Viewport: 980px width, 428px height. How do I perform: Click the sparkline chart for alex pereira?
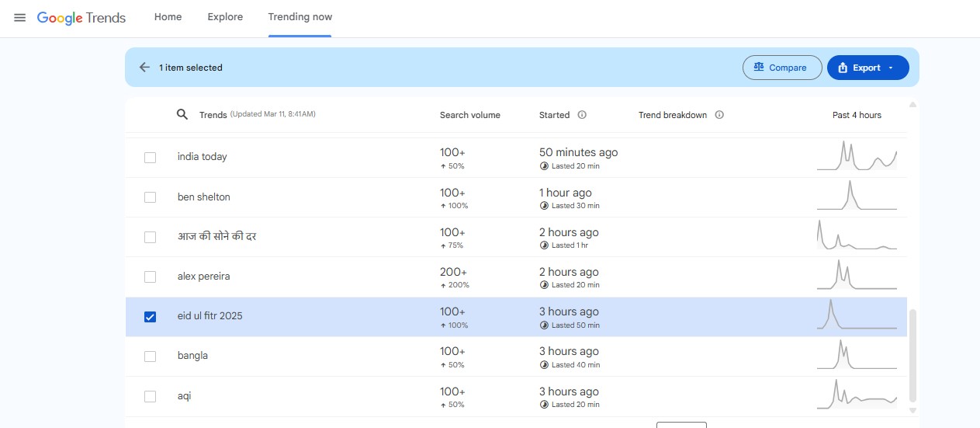click(857, 276)
